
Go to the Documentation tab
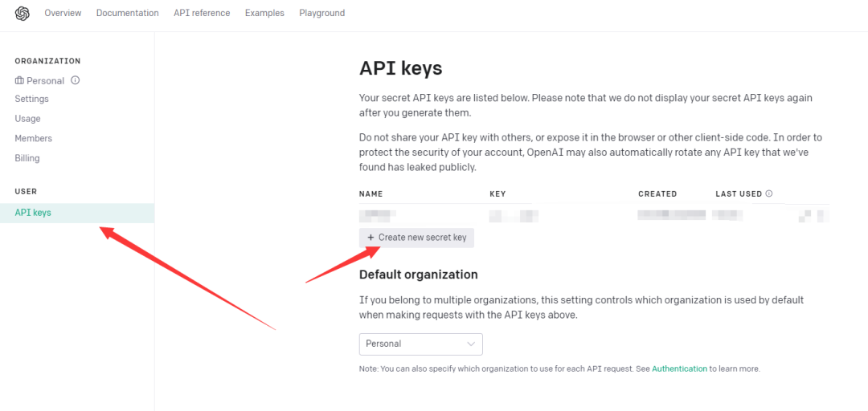pos(127,13)
